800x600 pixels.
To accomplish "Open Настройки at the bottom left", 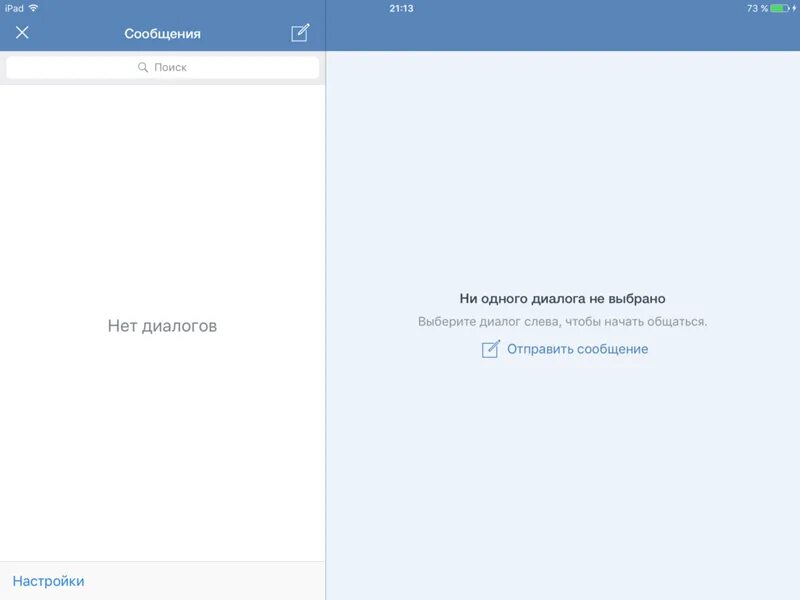I will pyautogui.click(x=48, y=581).
